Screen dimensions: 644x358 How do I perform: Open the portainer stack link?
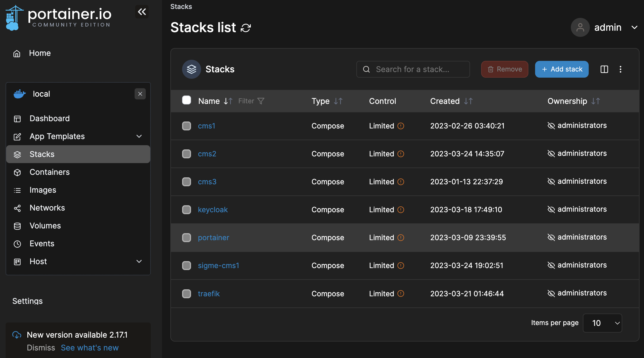(214, 238)
